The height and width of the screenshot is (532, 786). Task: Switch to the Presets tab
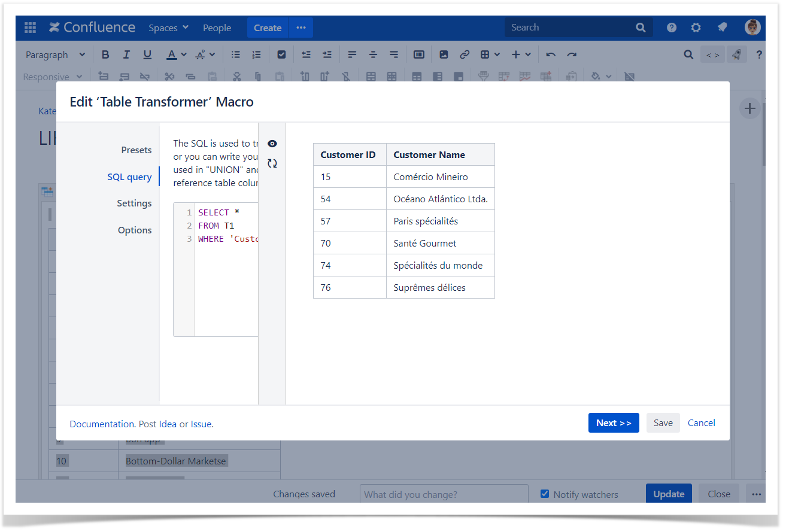pyautogui.click(x=136, y=150)
